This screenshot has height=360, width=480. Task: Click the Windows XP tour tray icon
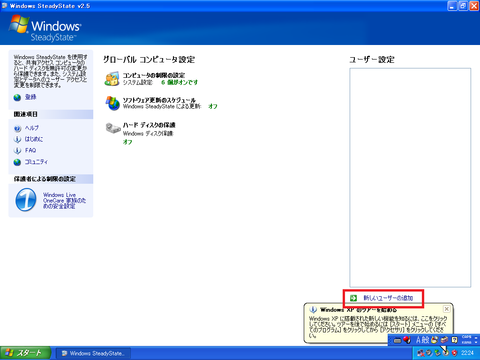click(x=446, y=353)
